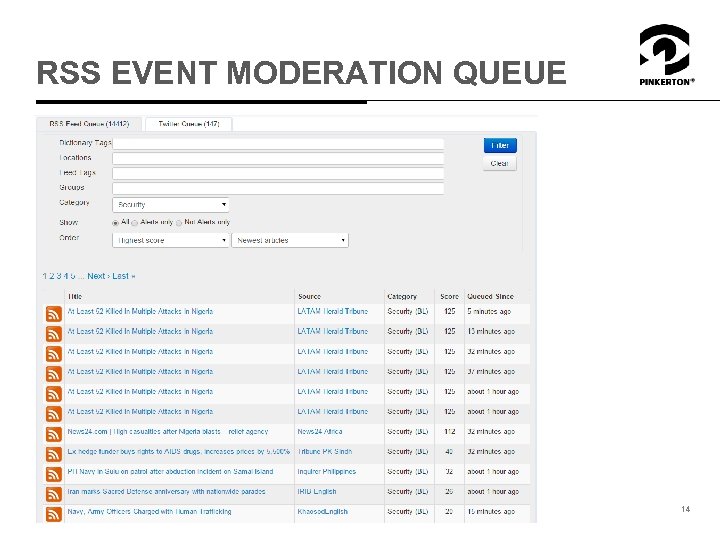
Task: Click RSS icon for row queued 13 minutes ago
Action: (54, 334)
